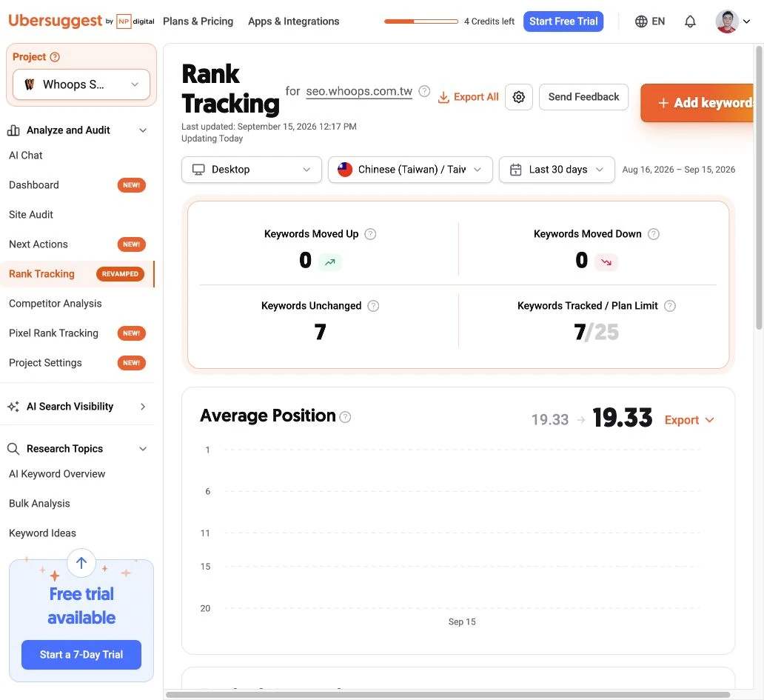Click the Ubersuggest logo
764x700 pixels.
tap(55, 21)
